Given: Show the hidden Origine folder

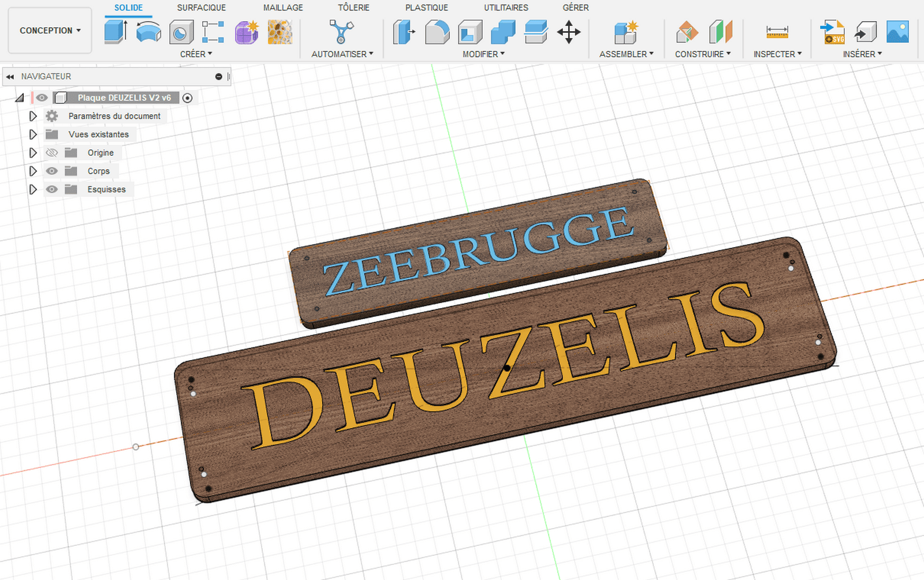Looking at the screenshot, I should pos(52,153).
